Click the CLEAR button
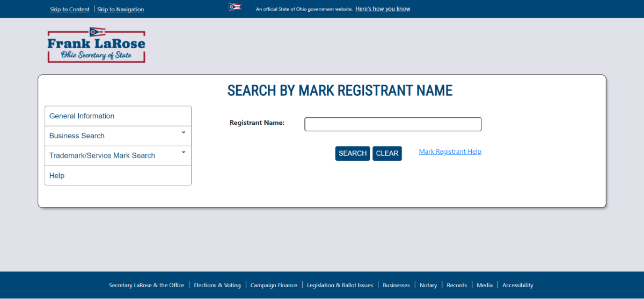The image size is (644, 299). (387, 153)
